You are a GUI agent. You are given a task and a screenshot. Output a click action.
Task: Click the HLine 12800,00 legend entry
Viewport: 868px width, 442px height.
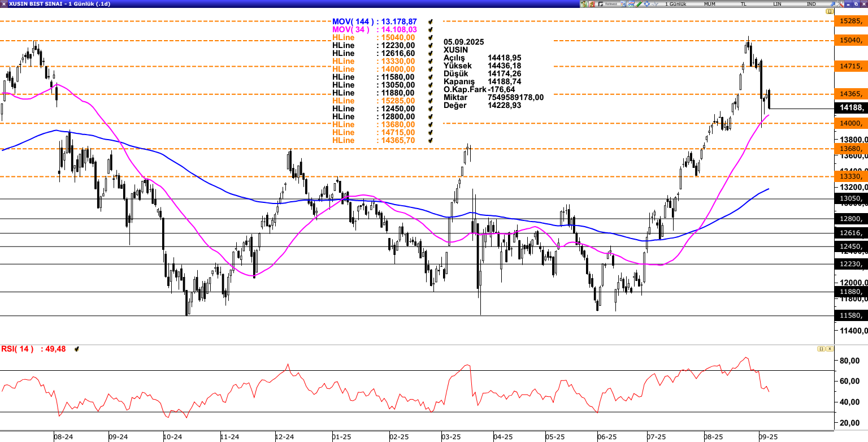pyautogui.click(x=374, y=116)
